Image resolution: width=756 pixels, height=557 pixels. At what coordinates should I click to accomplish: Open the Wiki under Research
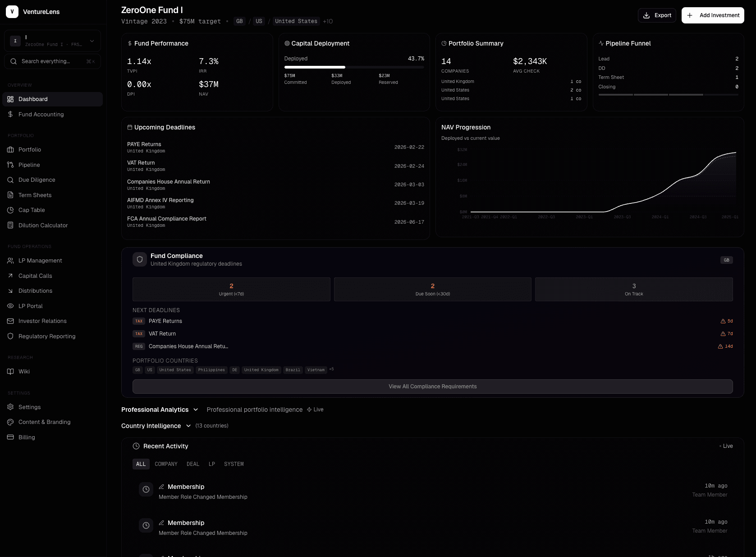23,371
